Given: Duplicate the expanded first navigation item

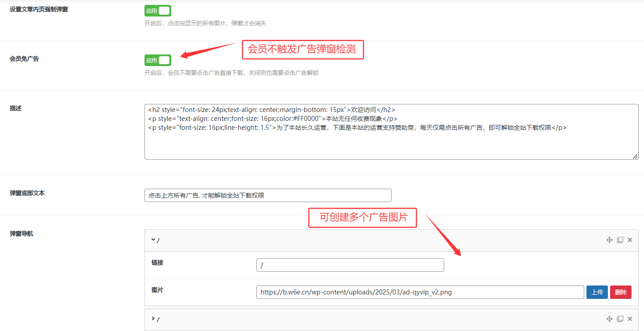Looking at the screenshot, I should [x=620, y=240].
